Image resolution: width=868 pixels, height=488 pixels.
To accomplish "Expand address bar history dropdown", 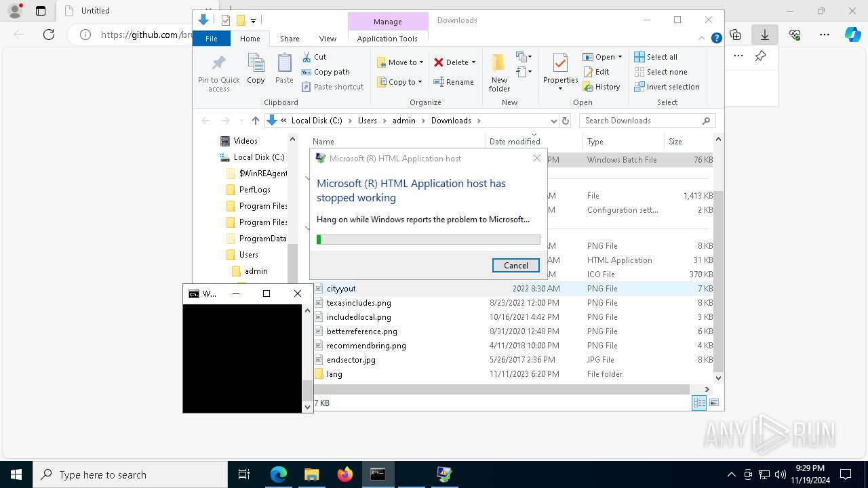I will (x=553, y=121).
